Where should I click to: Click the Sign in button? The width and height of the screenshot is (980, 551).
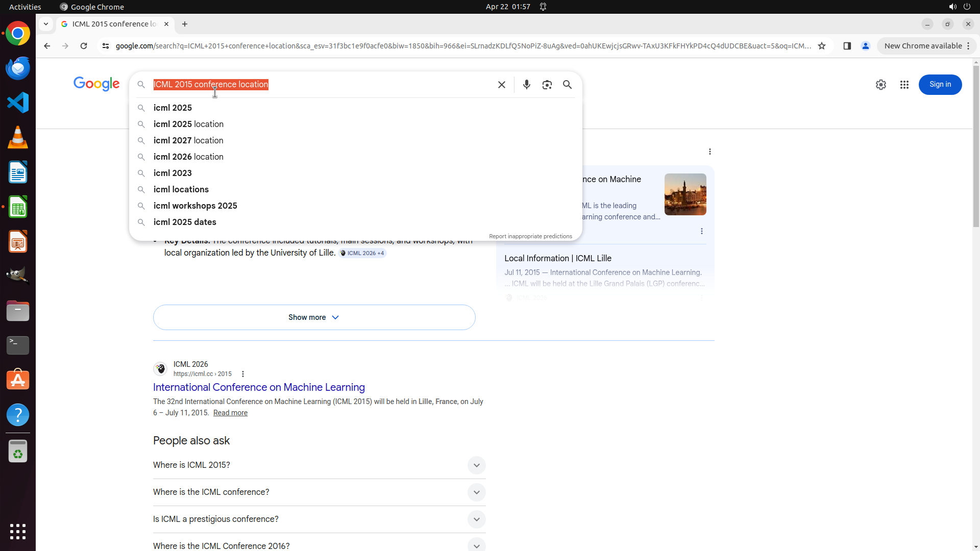point(940,85)
